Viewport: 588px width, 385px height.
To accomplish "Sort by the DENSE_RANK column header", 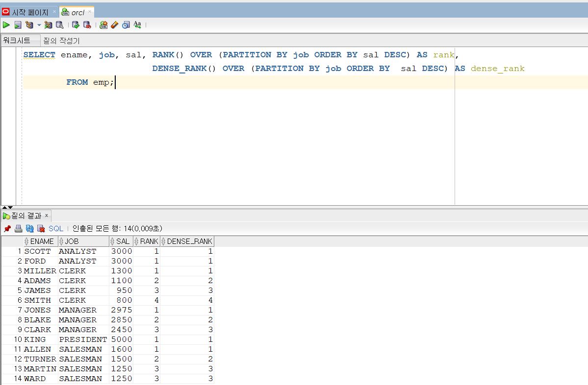I will (187, 241).
